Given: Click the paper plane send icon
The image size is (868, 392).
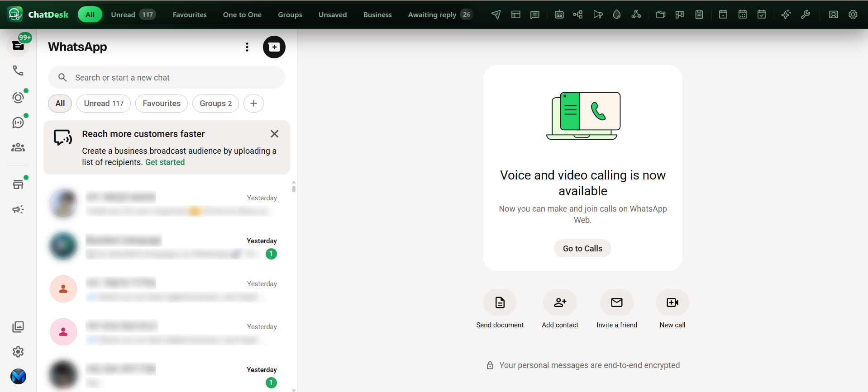Looking at the screenshot, I should (x=496, y=14).
